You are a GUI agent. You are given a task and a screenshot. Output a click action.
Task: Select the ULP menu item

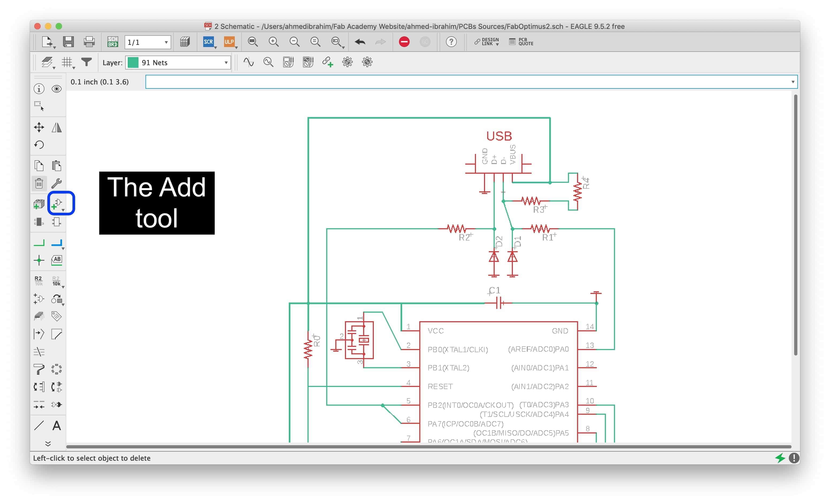(x=229, y=41)
